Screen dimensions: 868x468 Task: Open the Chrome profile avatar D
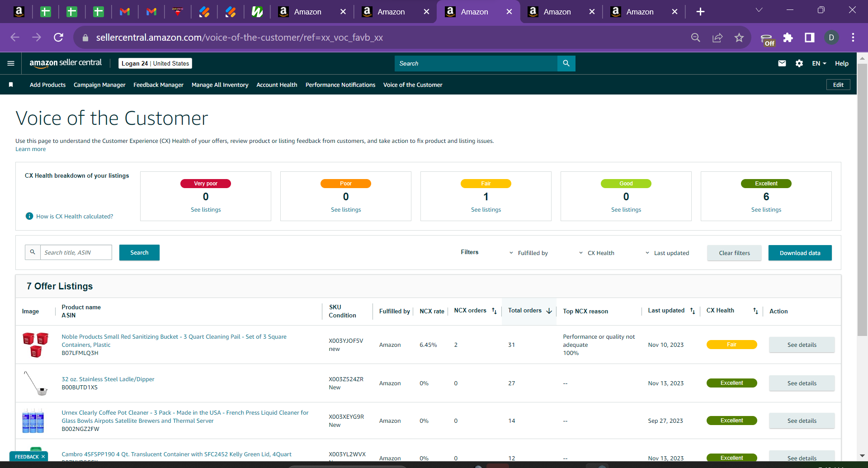pos(831,38)
